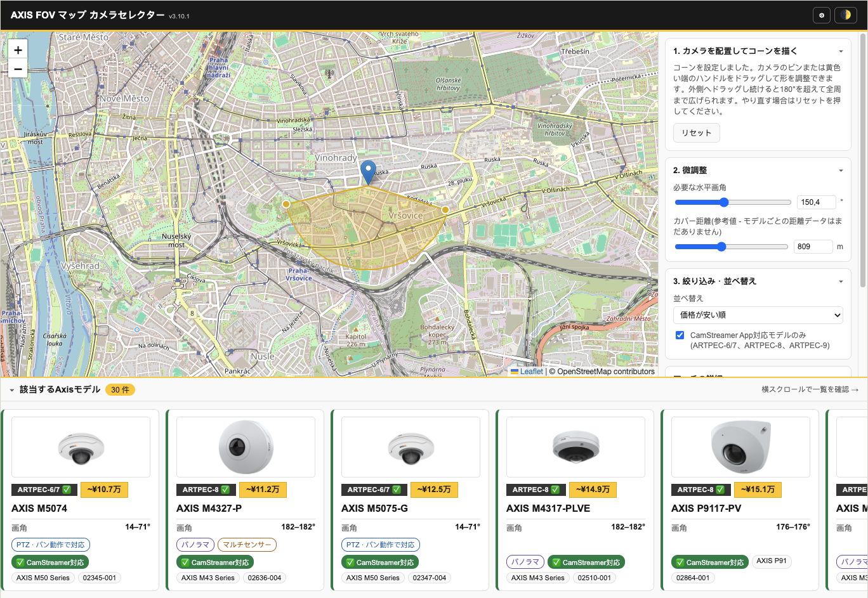Click part number 02510-001

(595, 578)
